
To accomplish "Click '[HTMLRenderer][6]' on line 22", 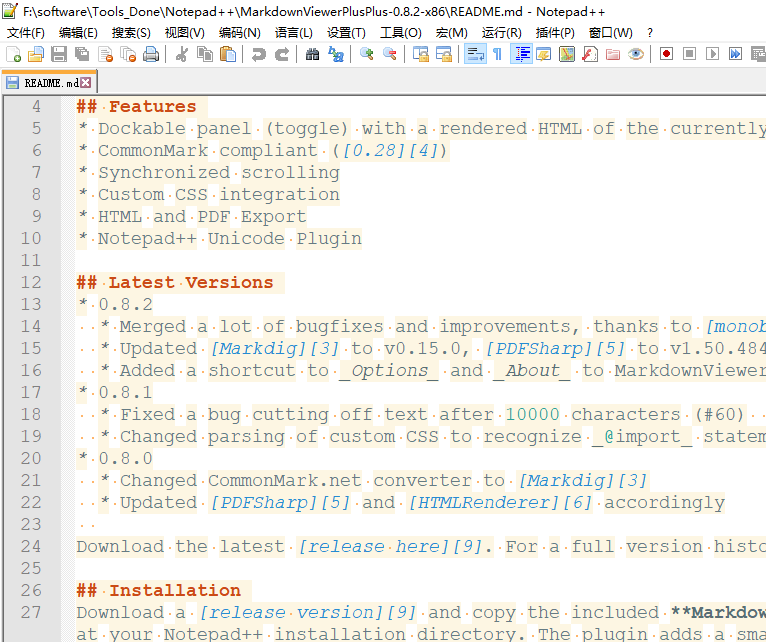I will coord(501,502).
